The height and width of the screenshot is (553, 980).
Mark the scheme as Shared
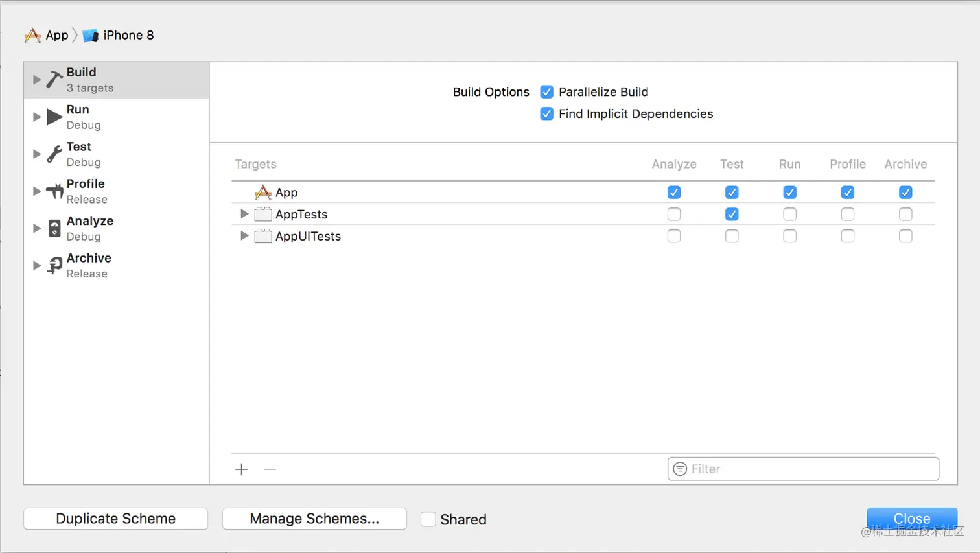pyautogui.click(x=428, y=519)
